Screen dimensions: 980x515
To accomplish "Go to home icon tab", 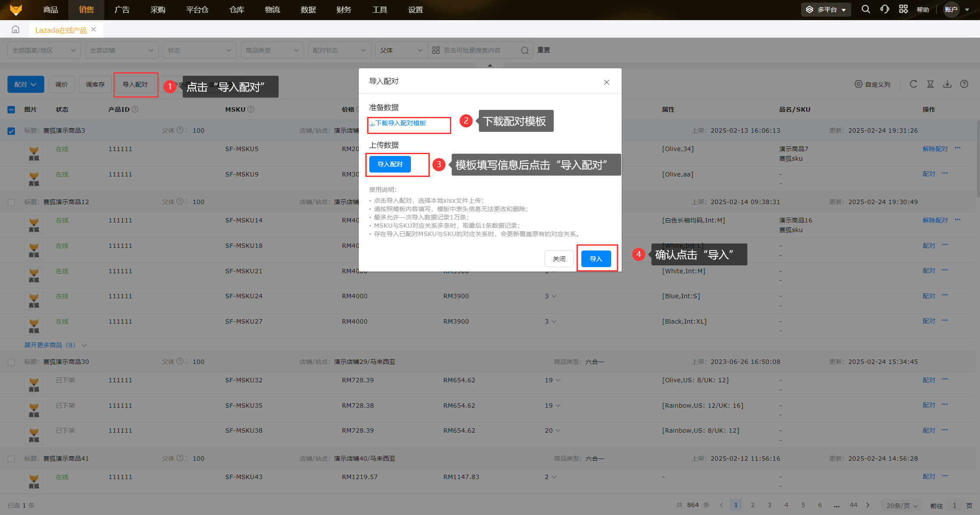I will click(x=15, y=29).
